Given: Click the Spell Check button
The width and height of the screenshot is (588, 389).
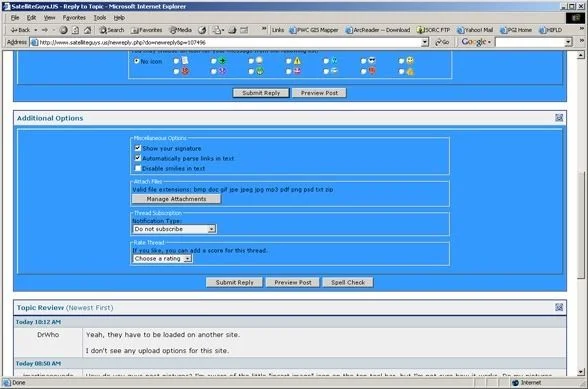Looking at the screenshot, I should click(x=348, y=282).
